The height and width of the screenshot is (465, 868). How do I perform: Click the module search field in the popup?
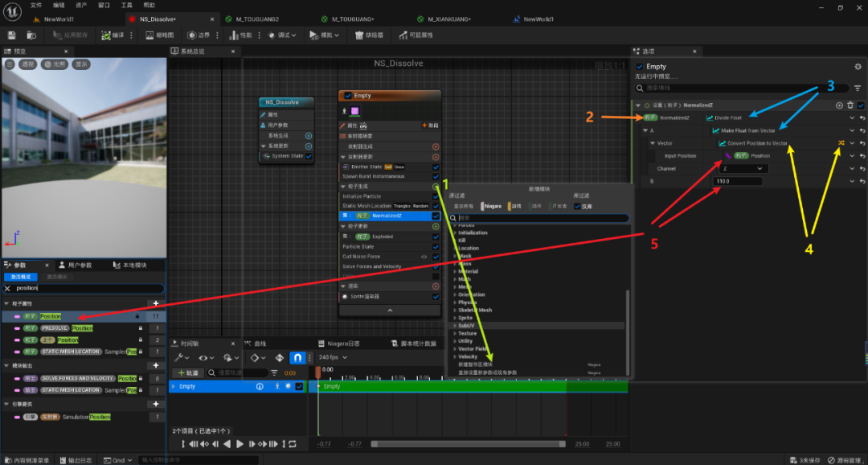[x=540, y=218]
